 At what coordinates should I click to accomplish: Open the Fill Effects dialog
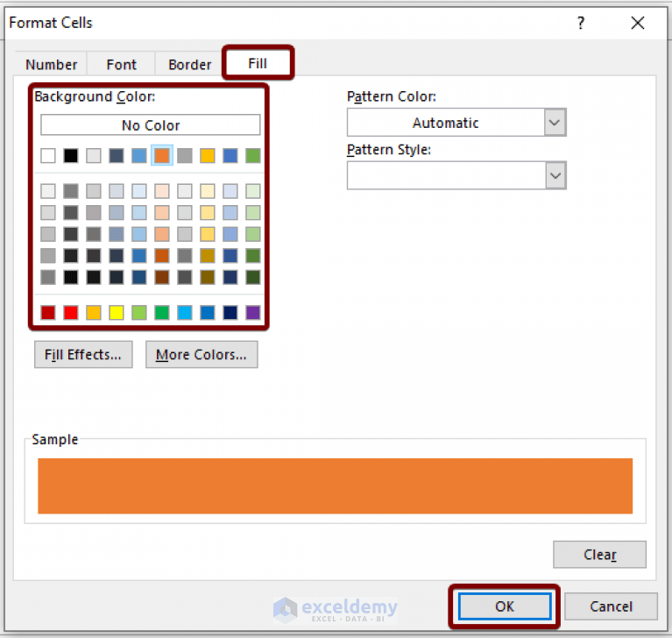click(83, 355)
